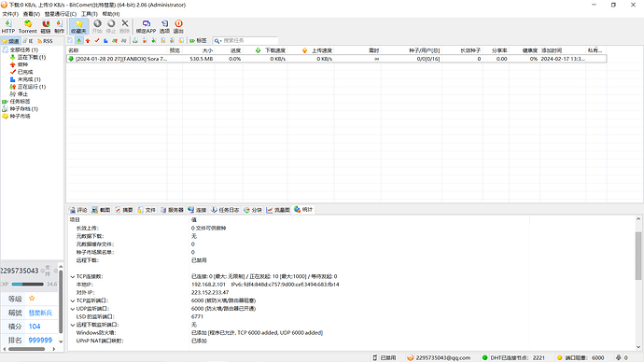Open the search magnifier dropdown arrow
Image resolution: width=644 pixels, height=362 pixels.
click(x=220, y=41)
